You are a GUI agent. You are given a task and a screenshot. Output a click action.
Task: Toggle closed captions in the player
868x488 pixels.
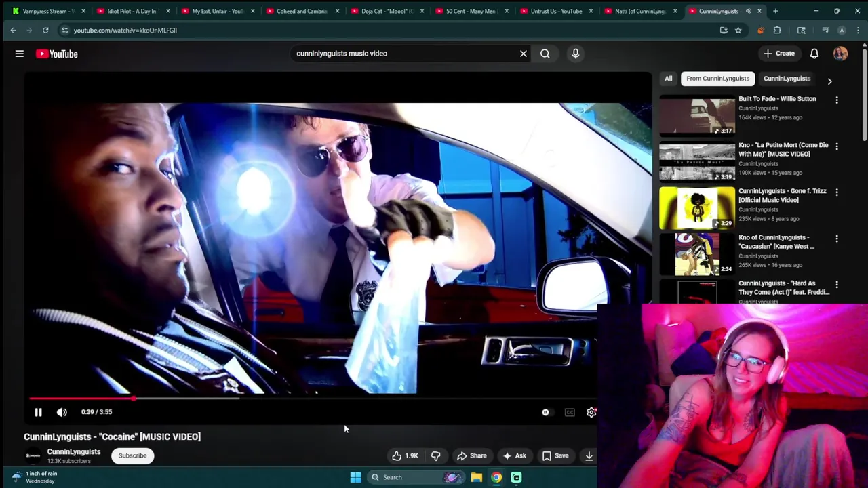[570, 412]
